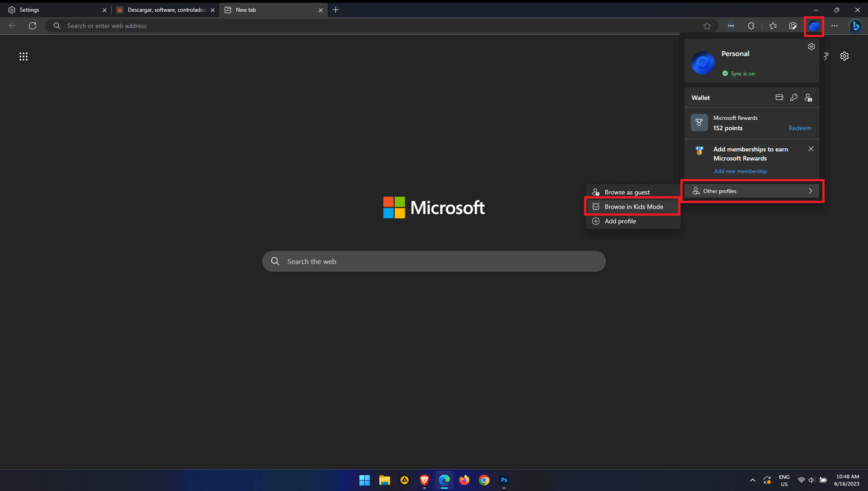Select the New tab tab

273,10
